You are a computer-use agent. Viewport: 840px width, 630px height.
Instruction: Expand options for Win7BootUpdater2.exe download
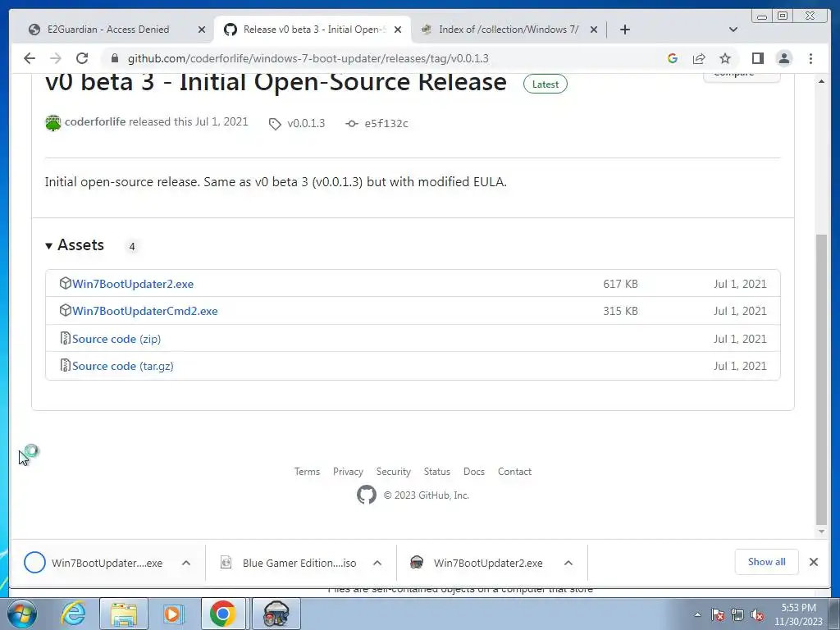(x=568, y=563)
